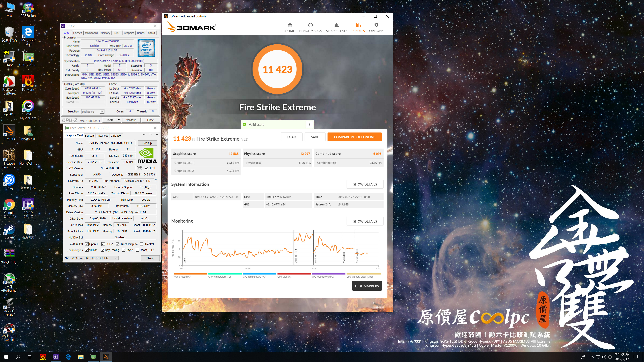Image resolution: width=644 pixels, height=362 pixels.
Task: Click the Bus Interface question mark in GPU-Z
Action: (x=156, y=181)
